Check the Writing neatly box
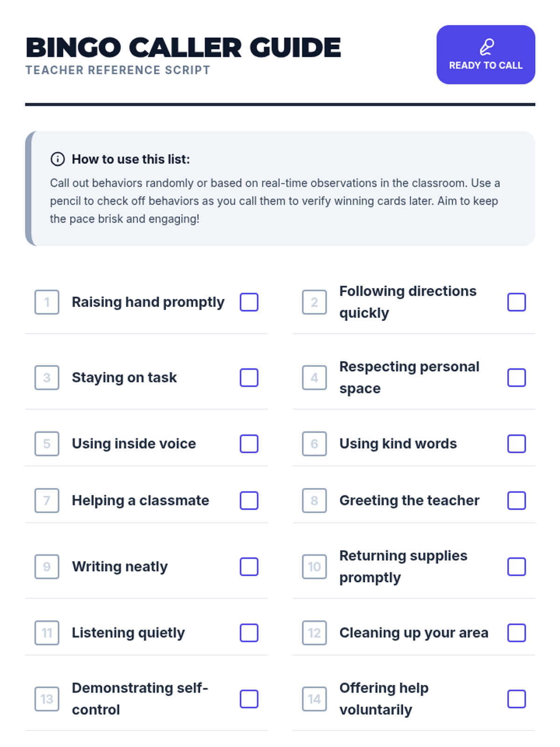 pos(249,567)
